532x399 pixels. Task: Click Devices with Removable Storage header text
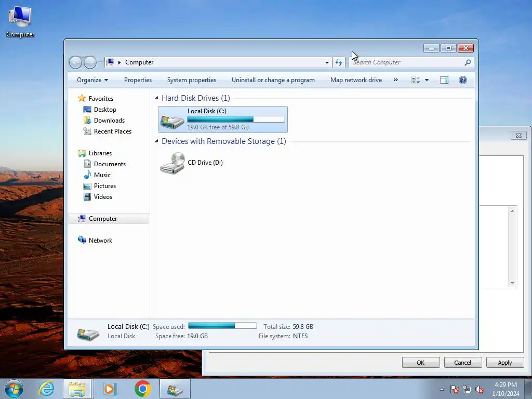[x=224, y=141]
